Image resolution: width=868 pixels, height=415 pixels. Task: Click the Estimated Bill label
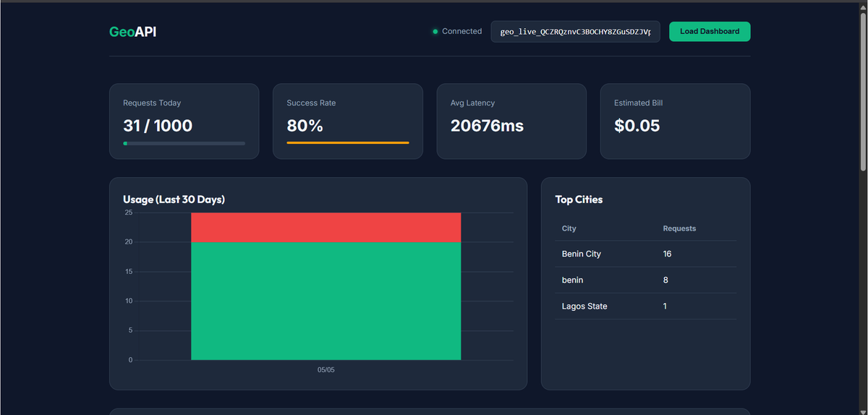click(638, 103)
